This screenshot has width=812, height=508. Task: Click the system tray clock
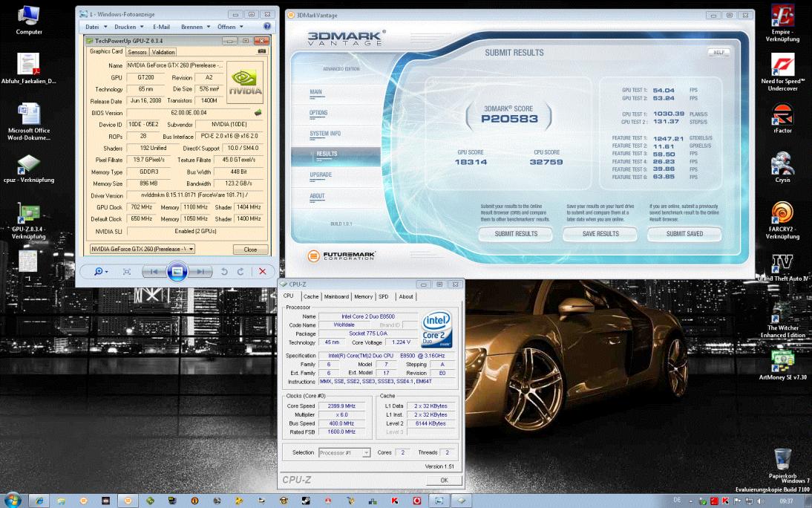click(786, 501)
